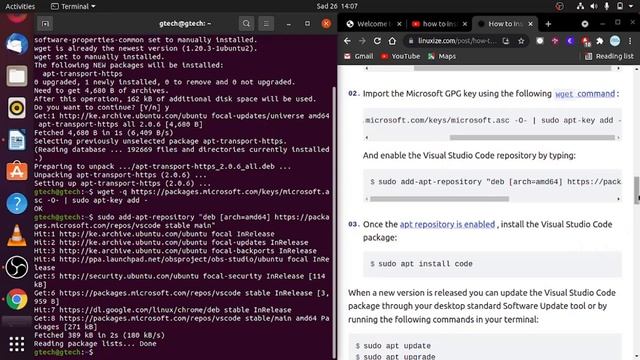
Task: Click the linuxize.com address bar
Action: (x=457, y=41)
